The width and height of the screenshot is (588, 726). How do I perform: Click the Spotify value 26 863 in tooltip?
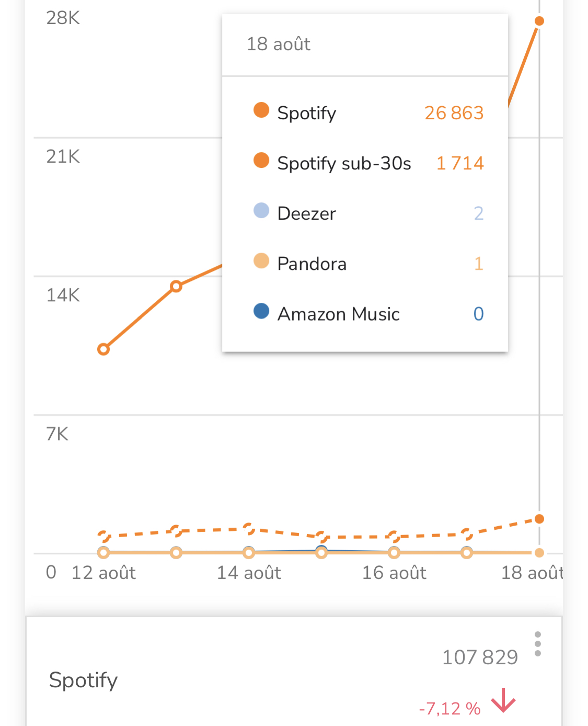click(454, 113)
